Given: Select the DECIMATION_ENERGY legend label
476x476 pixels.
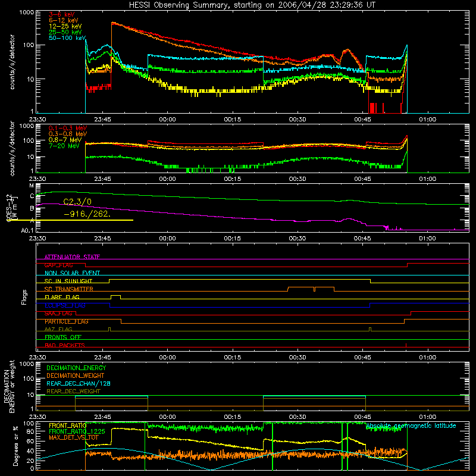Looking at the screenshot, I should pyautogui.click(x=76, y=368).
